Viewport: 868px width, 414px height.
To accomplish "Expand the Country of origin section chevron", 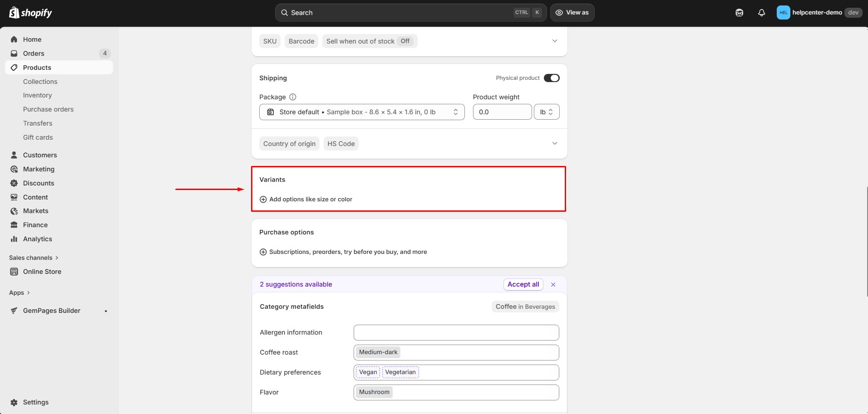I will [554, 143].
